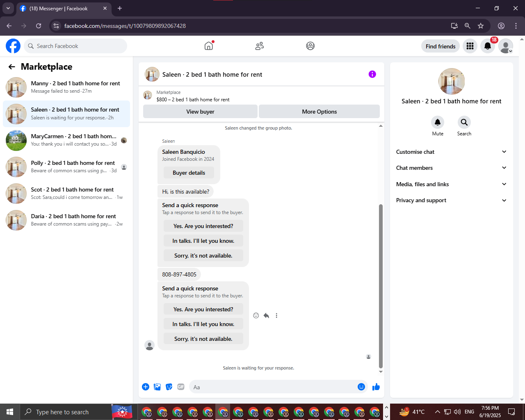This screenshot has height=420, width=525.
Task: Bookmark this page with star icon
Action: point(481,26)
